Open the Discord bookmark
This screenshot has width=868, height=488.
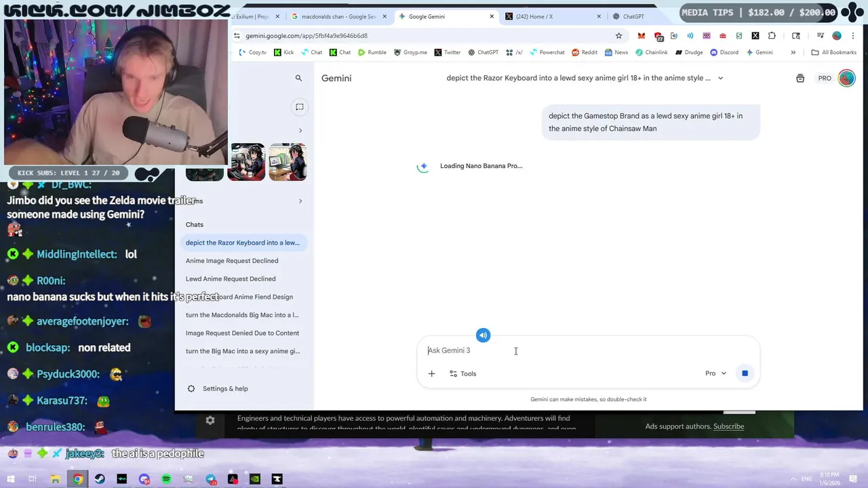click(x=724, y=52)
